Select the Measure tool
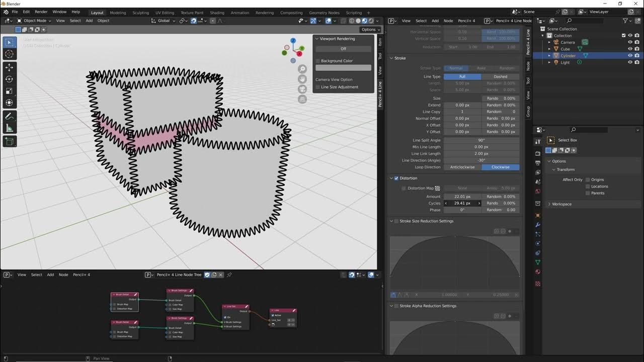 coord(9,128)
